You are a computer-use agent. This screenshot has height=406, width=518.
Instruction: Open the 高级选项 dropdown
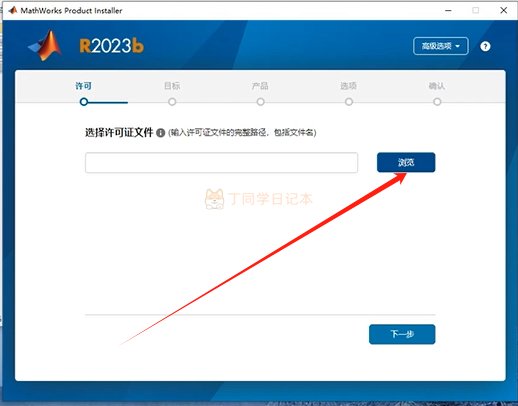(440, 46)
